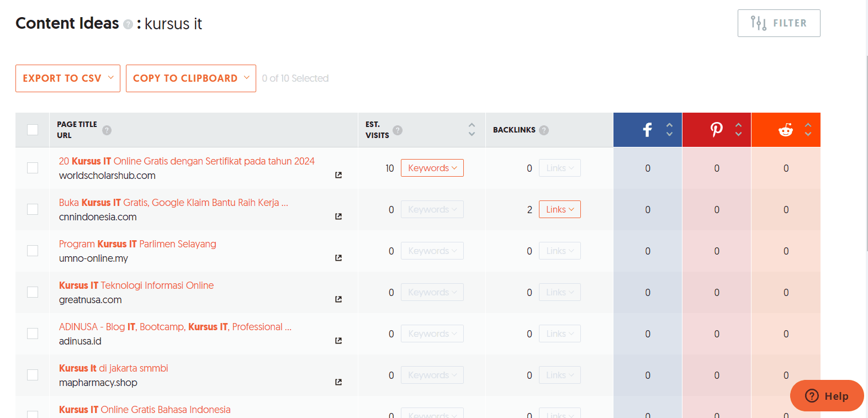Viewport: 868px width, 418px height.
Task: Select the worldscholarshub.com row checkbox
Action: [33, 168]
